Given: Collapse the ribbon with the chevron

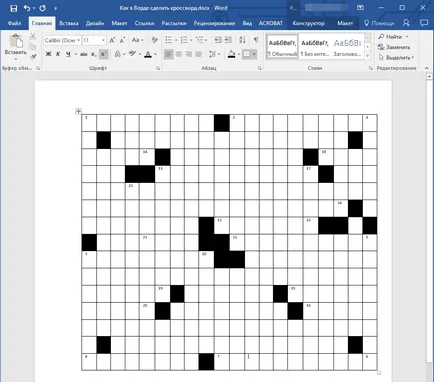Looking at the screenshot, I should (x=427, y=68).
